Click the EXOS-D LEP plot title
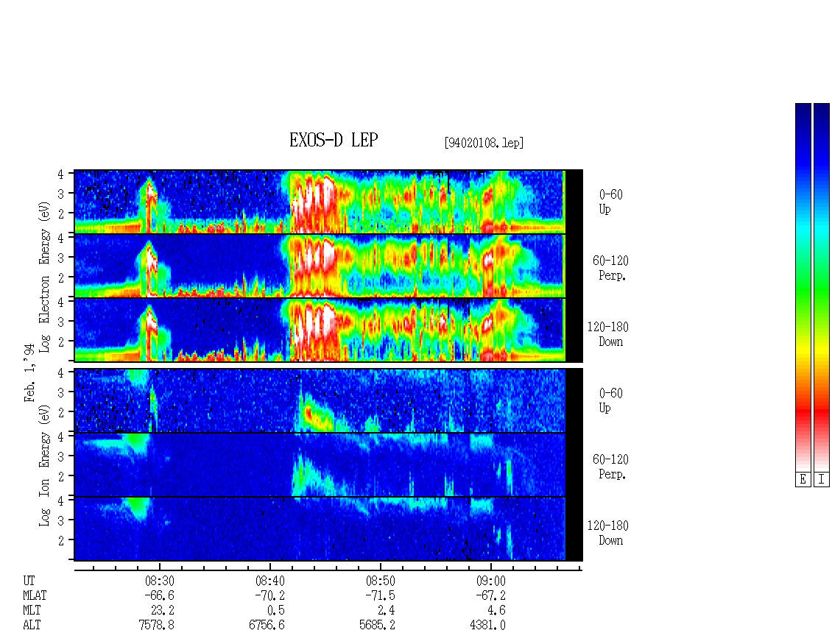832x644 pixels. pos(334,140)
